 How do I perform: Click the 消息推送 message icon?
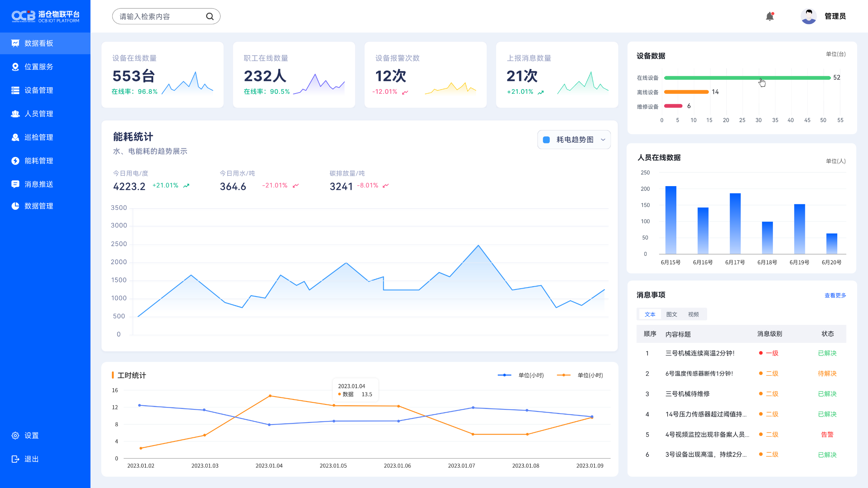[x=15, y=184]
